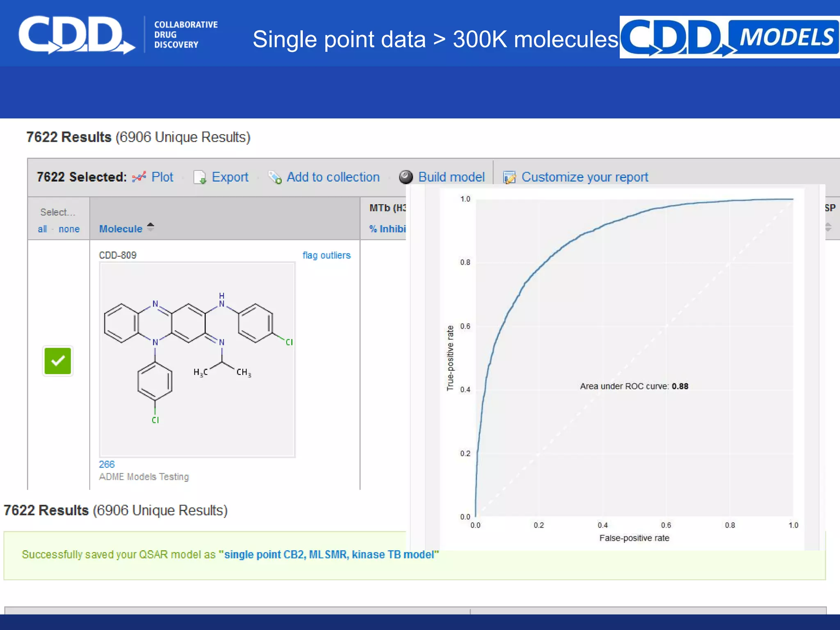Click the Export document icon
840x630 pixels.
200,177
